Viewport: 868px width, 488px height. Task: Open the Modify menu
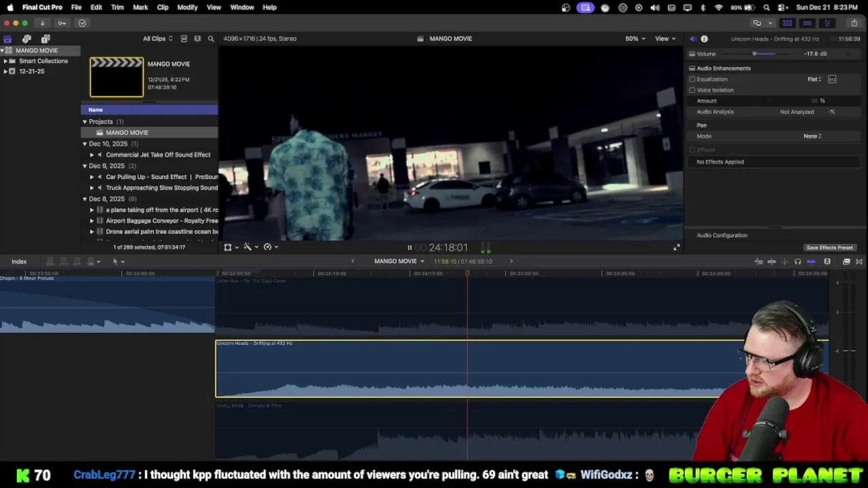coord(187,7)
